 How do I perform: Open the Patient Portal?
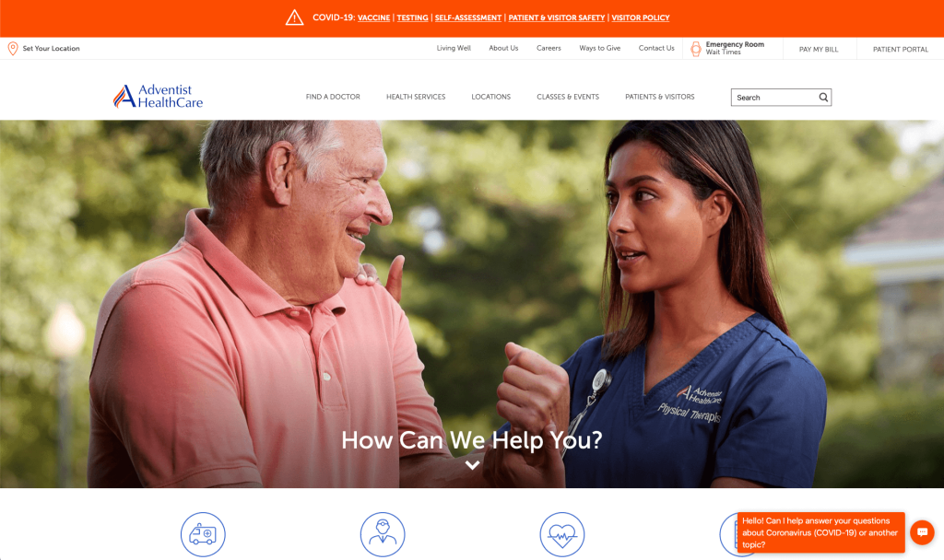(x=901, y=50)
